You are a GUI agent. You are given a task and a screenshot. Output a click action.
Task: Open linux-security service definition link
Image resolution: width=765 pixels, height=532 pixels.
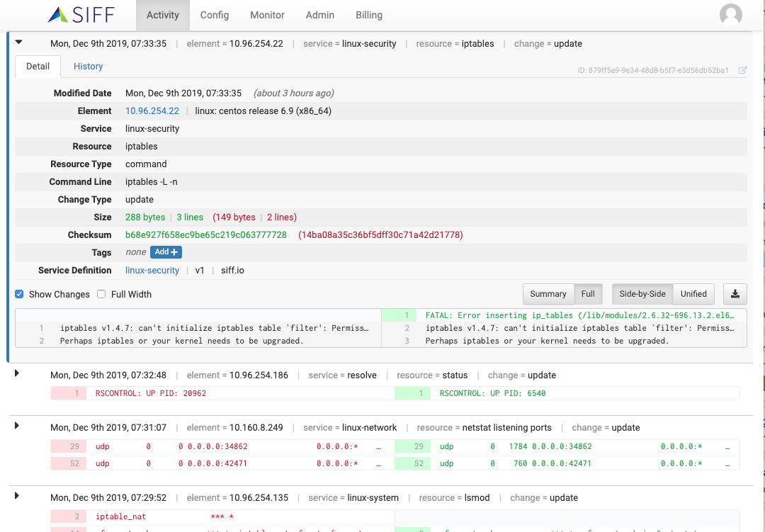coord(152,271)
